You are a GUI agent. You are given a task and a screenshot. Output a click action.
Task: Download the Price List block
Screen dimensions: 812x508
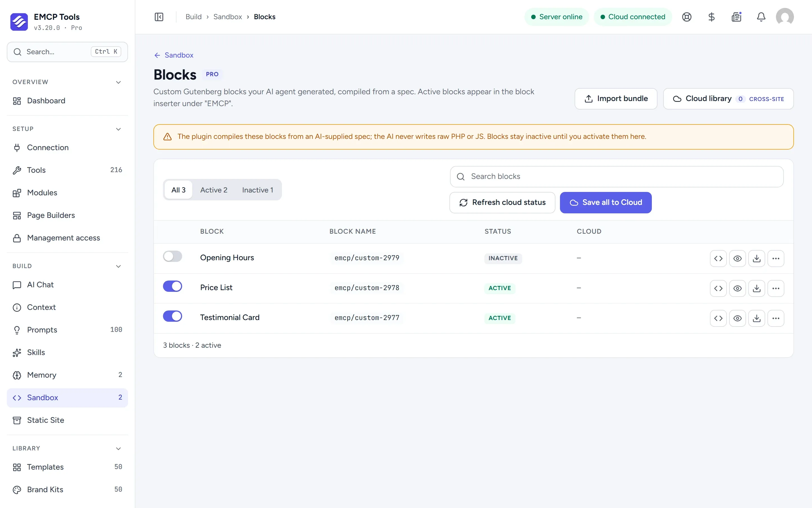(757, 288)
